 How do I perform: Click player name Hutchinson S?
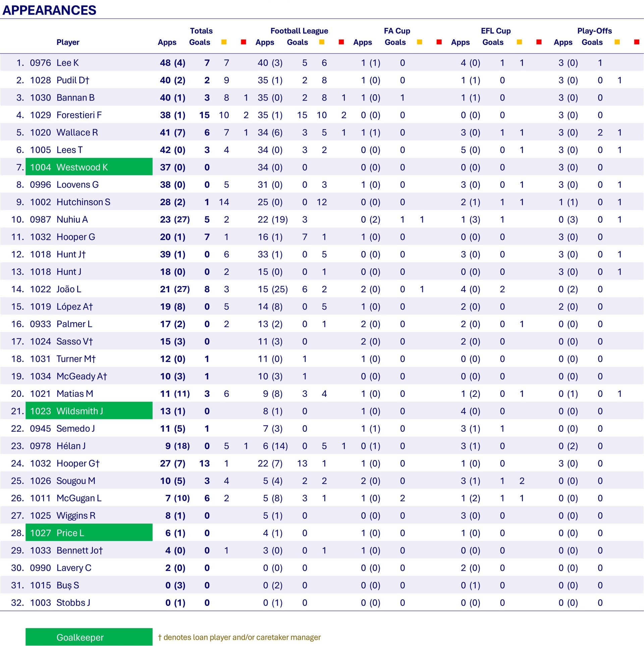[83, 202]
